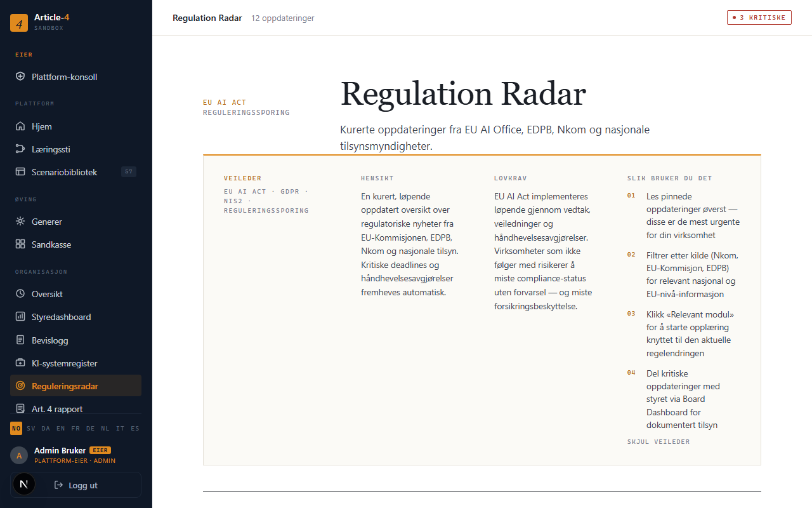
Task: Open Oversikt clock icon
Action: (20, 294)
